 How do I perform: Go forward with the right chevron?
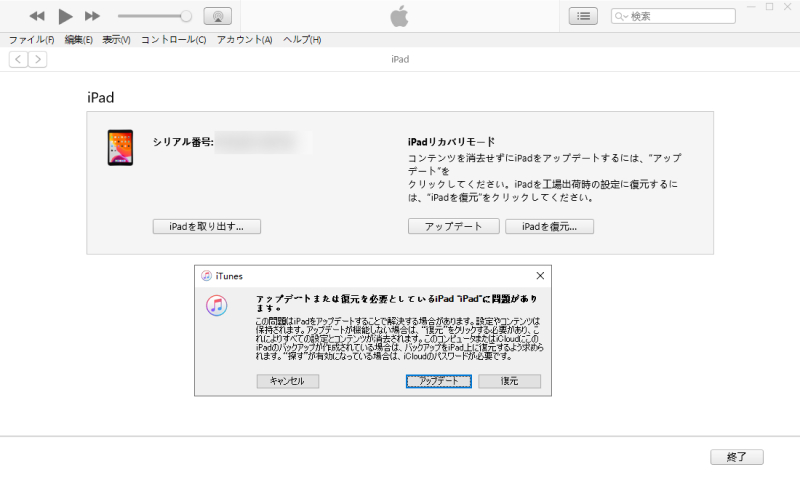(38, 60)
